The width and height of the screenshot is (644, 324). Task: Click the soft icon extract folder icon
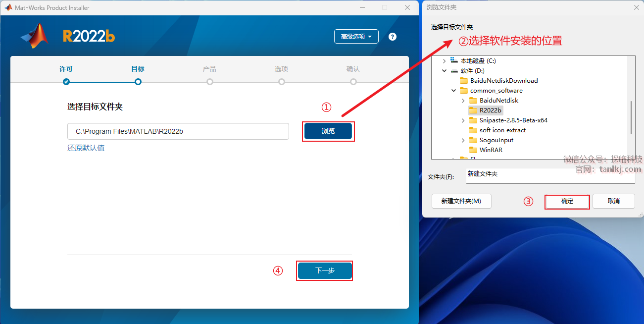473,130
